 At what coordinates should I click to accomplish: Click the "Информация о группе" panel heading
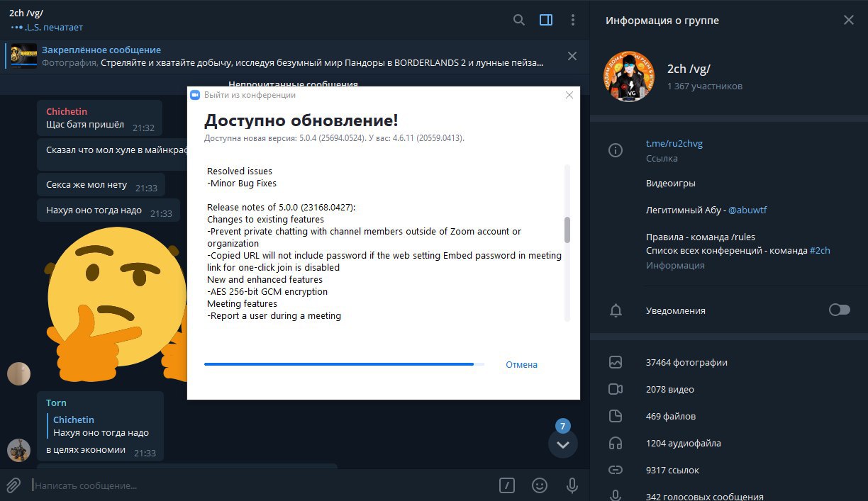point(662,21)
